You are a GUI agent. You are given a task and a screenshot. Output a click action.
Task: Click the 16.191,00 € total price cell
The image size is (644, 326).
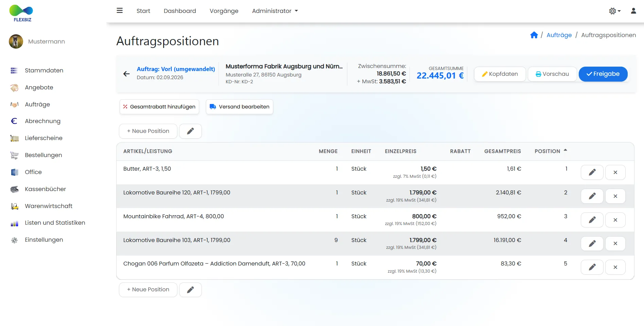click(x=507, y=240)
